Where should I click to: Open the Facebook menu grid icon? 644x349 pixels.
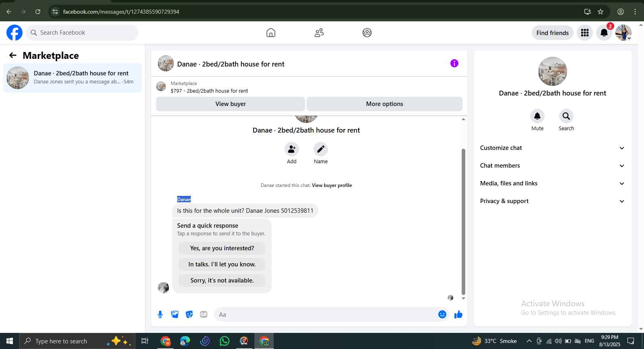[585, 33]
